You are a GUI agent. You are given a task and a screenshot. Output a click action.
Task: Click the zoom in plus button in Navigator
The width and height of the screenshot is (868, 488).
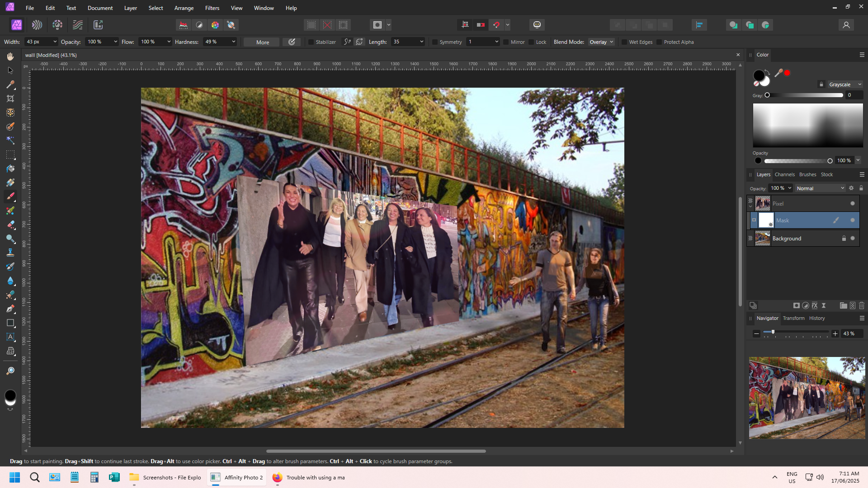(x=835, y=333)
